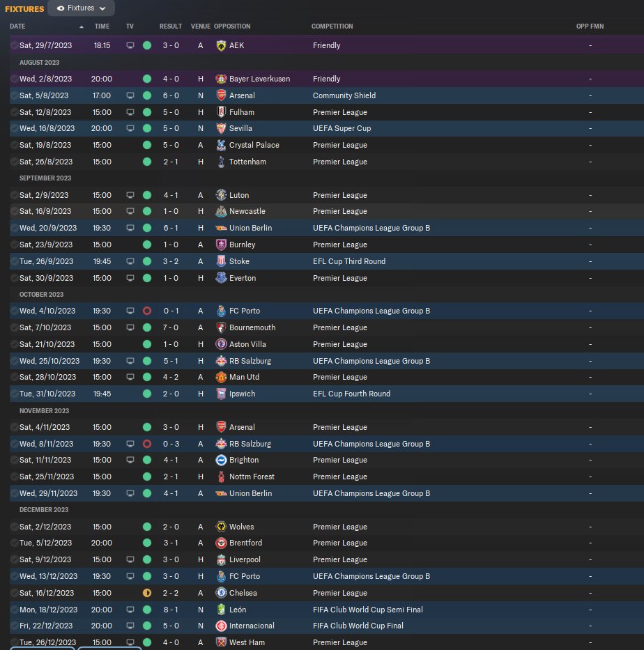Sort fixtures by the DATE column header

[x=17, y=26]
